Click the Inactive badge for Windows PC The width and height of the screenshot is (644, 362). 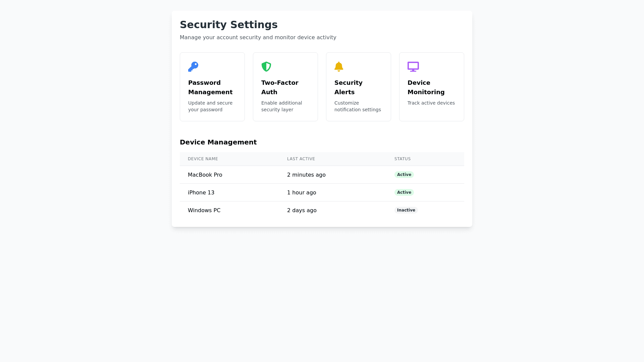click(x=406, y=210)
